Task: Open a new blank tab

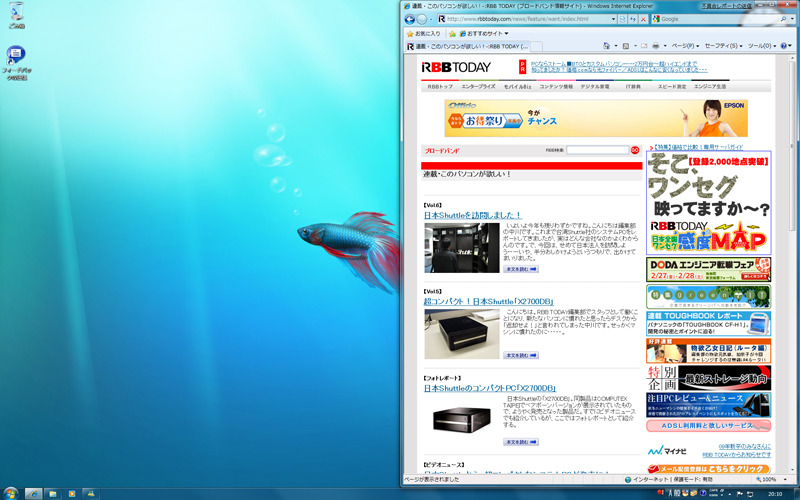Action: pos(536,46)
